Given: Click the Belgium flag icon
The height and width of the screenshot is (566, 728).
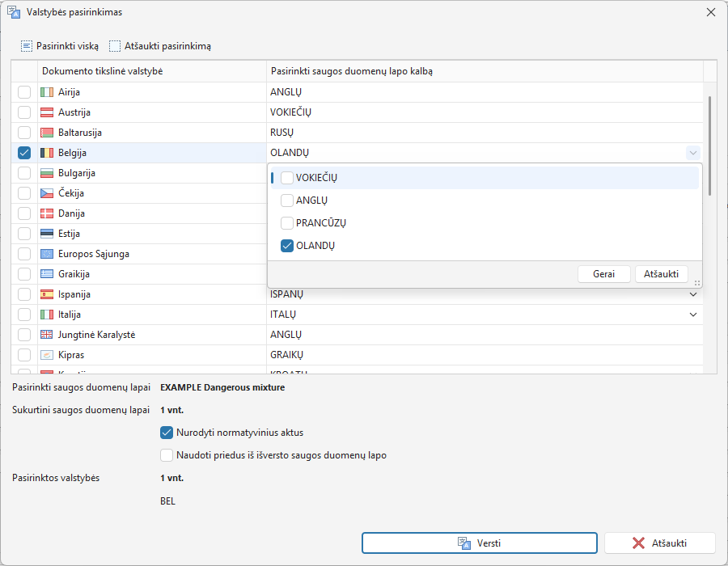Looking at the screenshot, I should coord(47,153).
